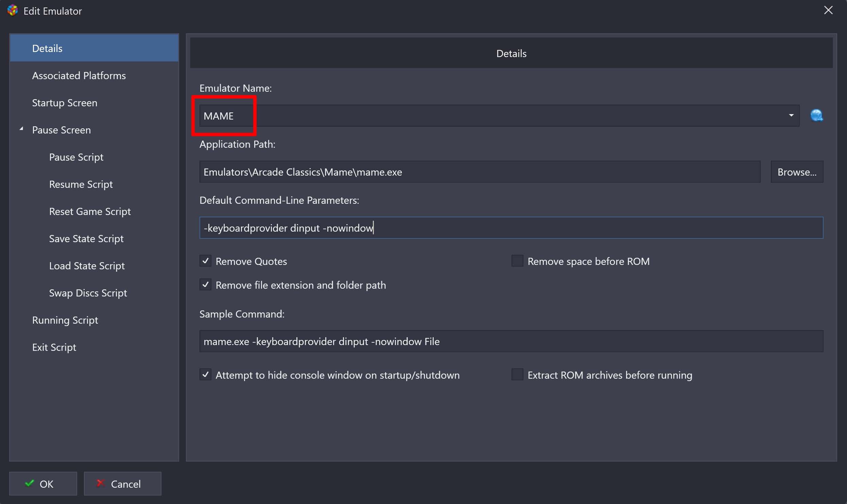847x504 pixels.
Task: Click the LaunchBox logo in title bar
Action: tap(13, 11)
